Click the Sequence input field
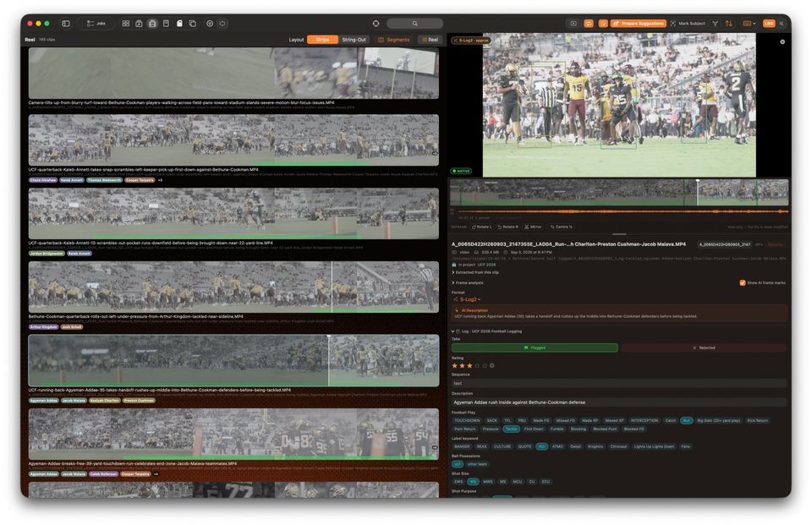812x525 pixels. pyautogui.click(x=619, y=383)
